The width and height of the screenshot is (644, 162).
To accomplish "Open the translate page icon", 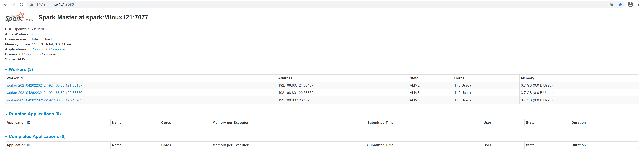I will click(612, 5).
